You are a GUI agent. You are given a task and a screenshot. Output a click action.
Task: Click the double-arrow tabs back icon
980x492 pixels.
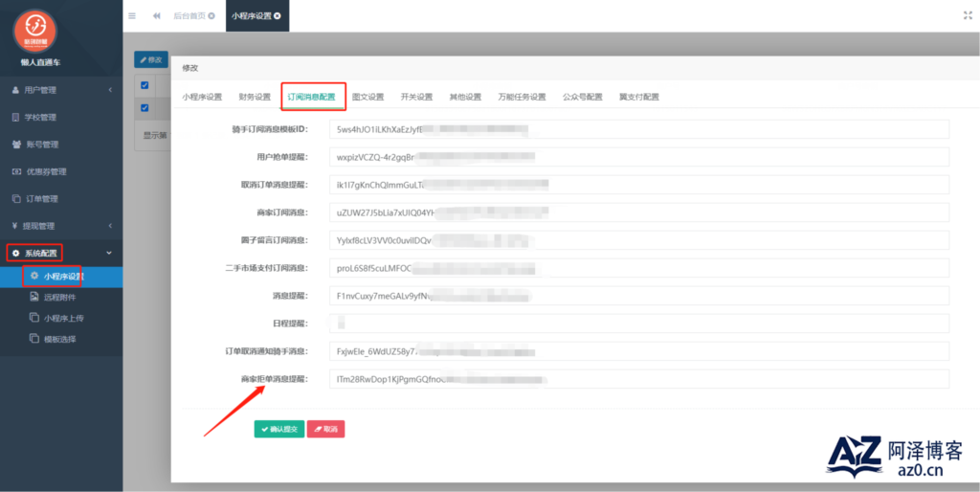coord(156,15)
